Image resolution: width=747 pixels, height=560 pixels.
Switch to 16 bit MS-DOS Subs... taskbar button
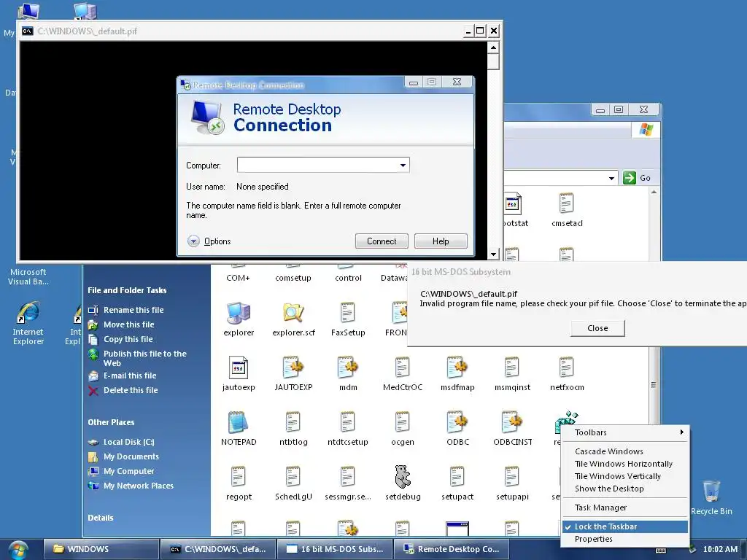[x=335, y=549]
